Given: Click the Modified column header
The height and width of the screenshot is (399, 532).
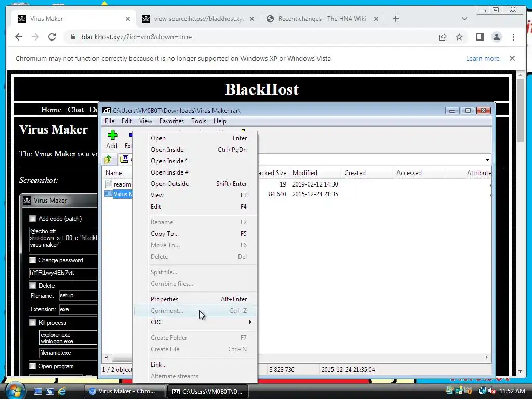Looking at the screenshot, I should click(315, 173).
